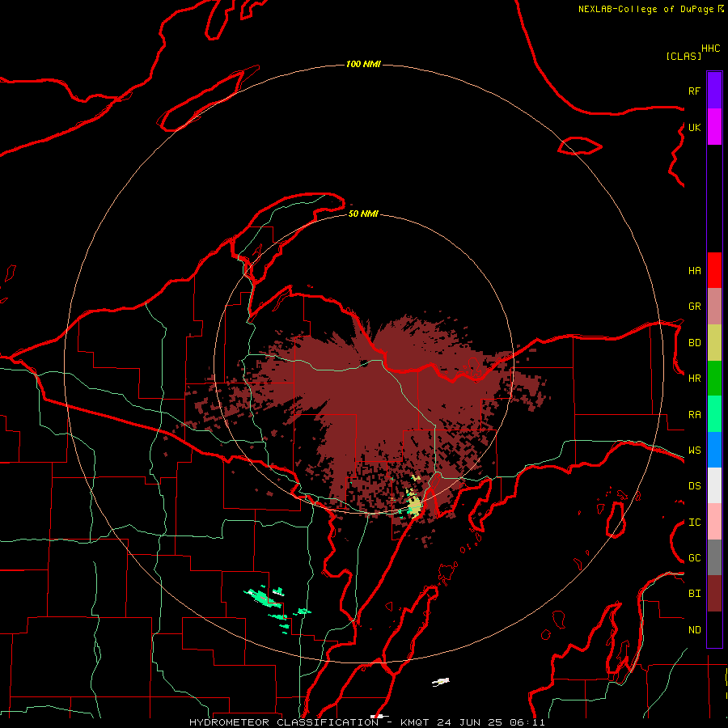The width and height of the screenshot is (728, 728).
Task: Click the small white echo near bottom edge
Action: (x=441, y=682)
